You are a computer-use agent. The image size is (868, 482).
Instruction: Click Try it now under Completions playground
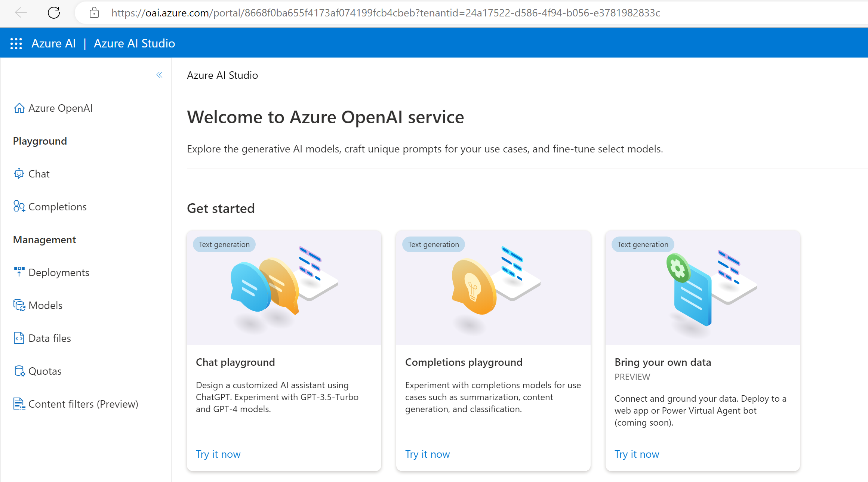[x=427, y=454]
